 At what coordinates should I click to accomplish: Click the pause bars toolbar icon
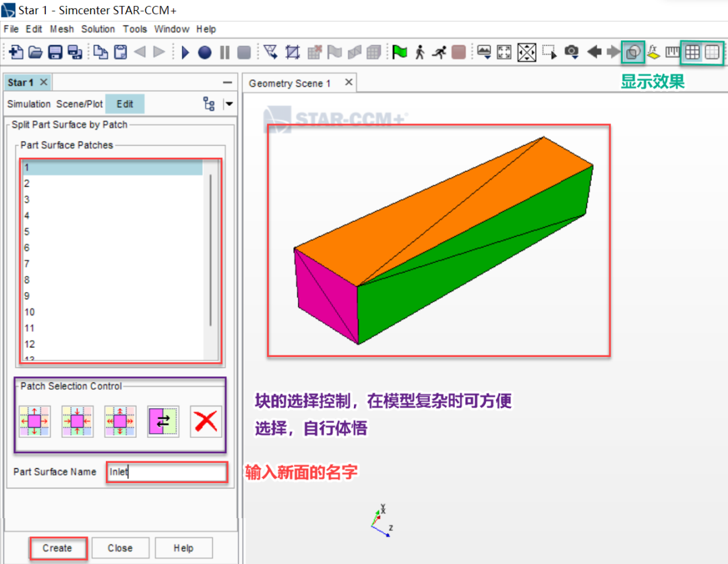[224, 53]
